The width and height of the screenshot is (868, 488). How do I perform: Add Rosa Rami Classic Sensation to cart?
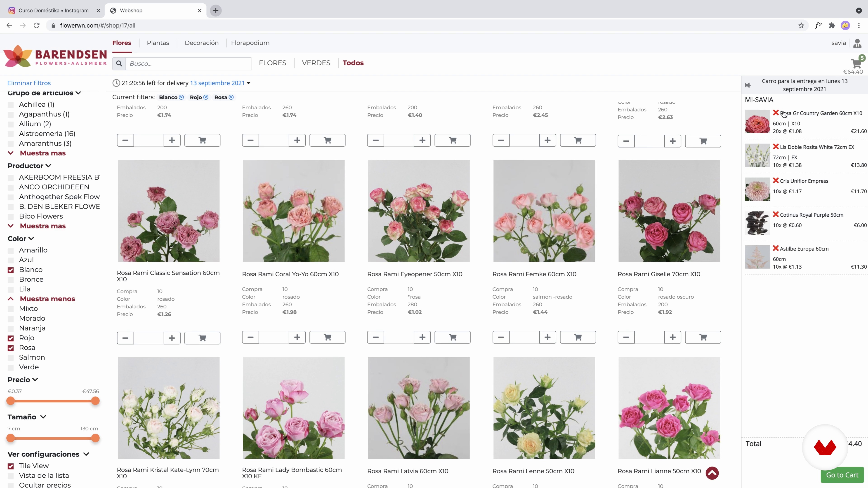coord(202,338)
